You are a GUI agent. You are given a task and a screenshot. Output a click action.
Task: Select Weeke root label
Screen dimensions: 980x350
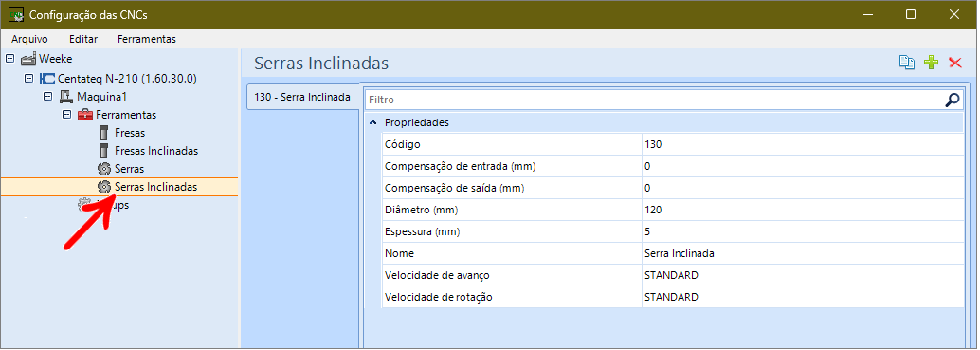(56, 59)
